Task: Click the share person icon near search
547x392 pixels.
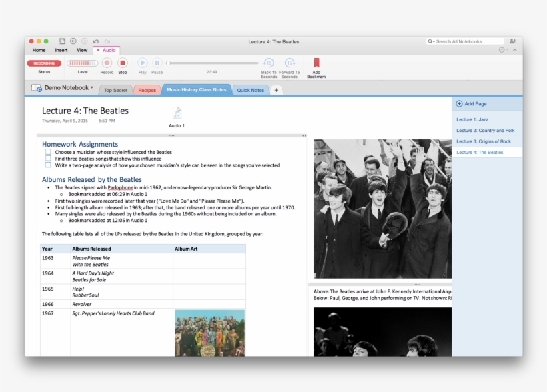Action: point(513,41)
